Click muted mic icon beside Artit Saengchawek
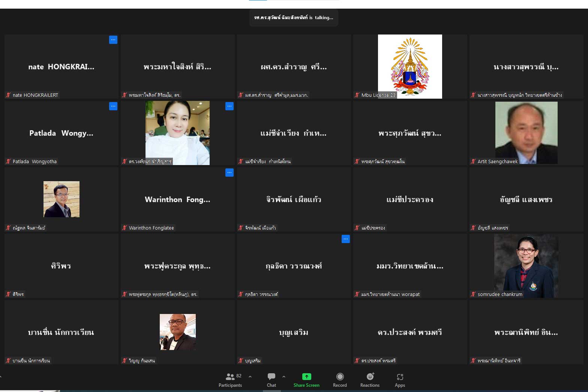This screenshot has height=392, width=588. point(473,162)
